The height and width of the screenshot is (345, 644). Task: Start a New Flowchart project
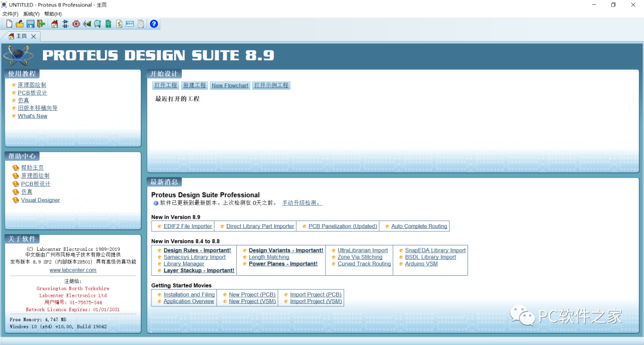click(230, 85)
